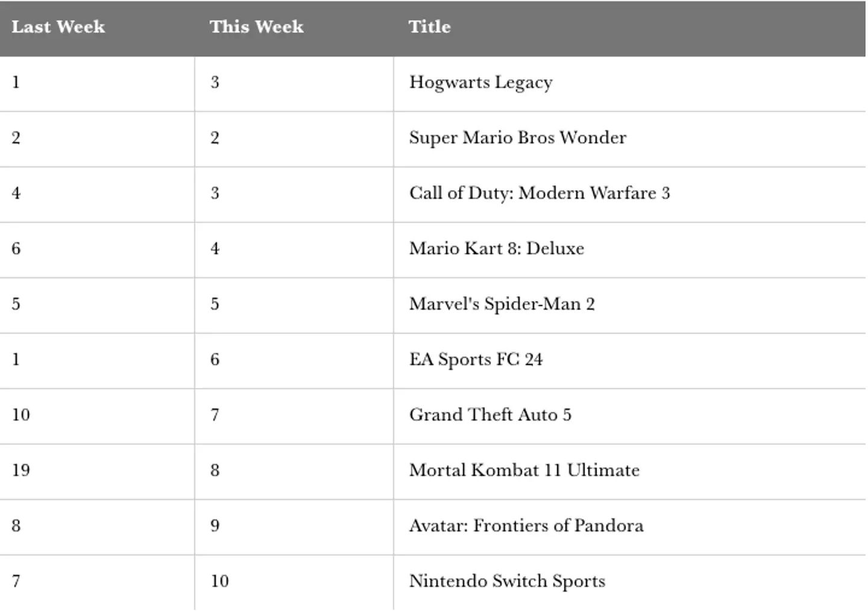Select the Grand Theft Auto 5 cell
Image resolution: width=868 pixels, height=611 pixels.
pos(489,415)
